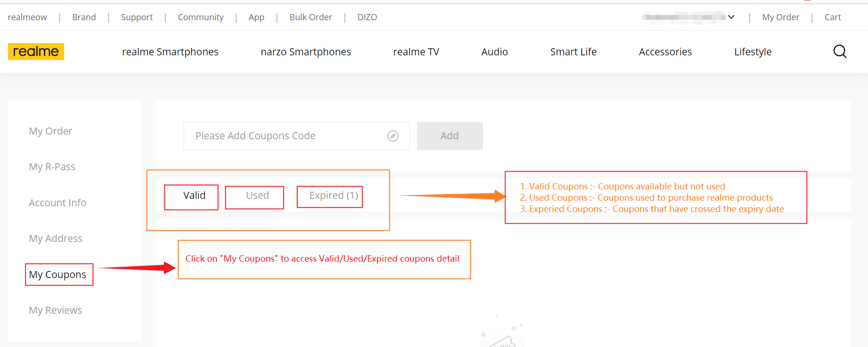Show Expired (1) coupons tab
868x347 pixels.
(333, 196)
